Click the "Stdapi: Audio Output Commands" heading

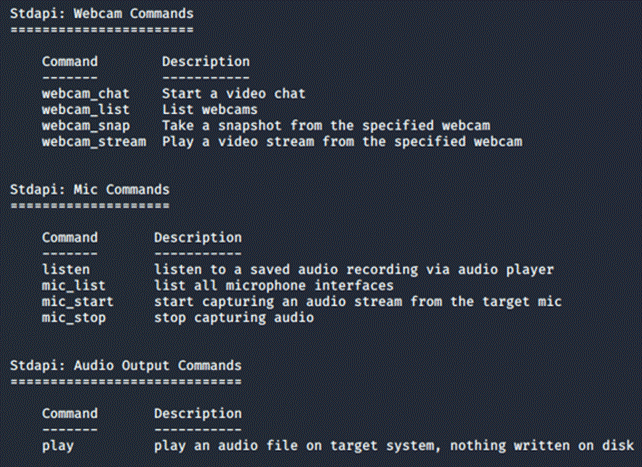[x=126, y=365]
